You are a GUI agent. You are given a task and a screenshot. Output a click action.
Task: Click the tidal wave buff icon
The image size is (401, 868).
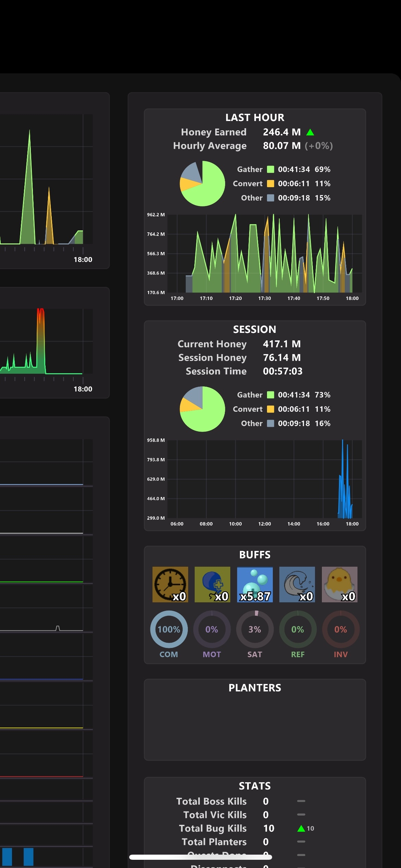[x=297, y=584]
